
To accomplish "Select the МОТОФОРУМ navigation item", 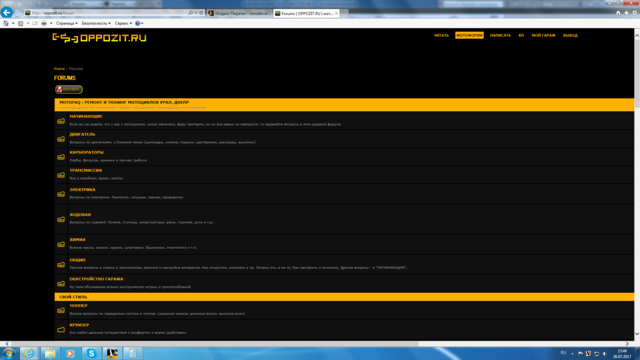I will 469,36.
